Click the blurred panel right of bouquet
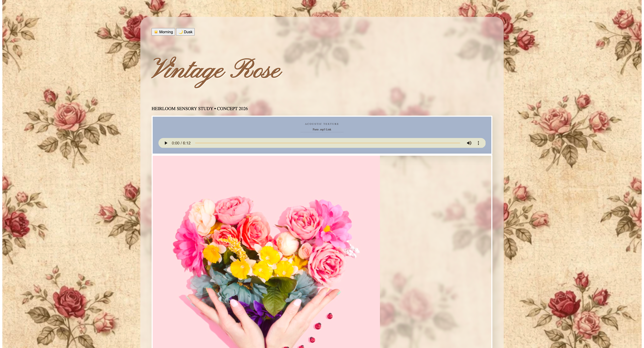 click(x=436, y=250)
